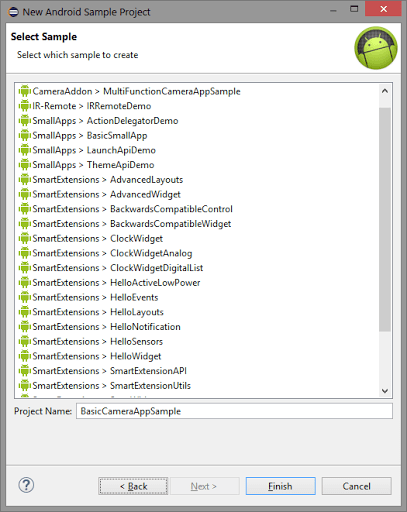Click the Android icon beside HelloSensors

coord(24,341)
